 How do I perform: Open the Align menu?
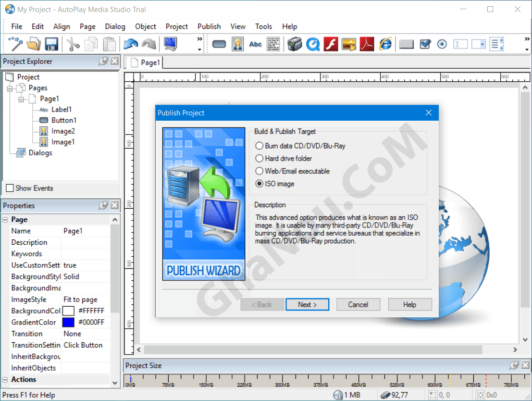62,26
